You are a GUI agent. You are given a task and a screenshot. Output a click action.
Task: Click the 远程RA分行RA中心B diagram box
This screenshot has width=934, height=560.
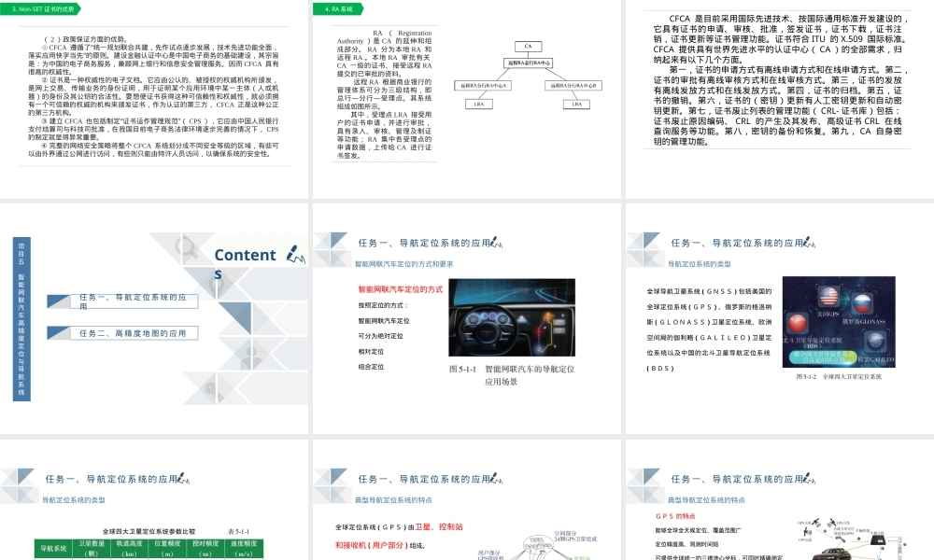click(573, 86)
